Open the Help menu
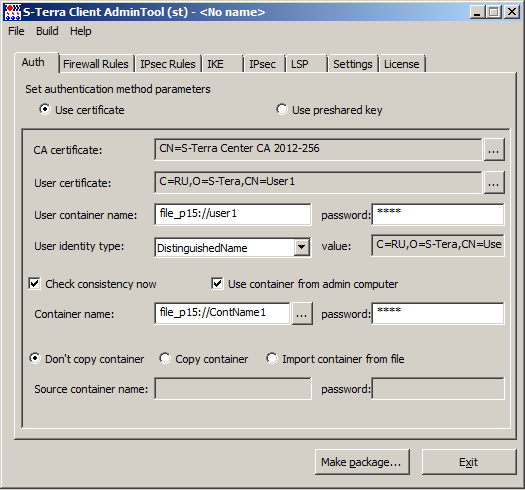Viewport: 525px width, 490px height. click(80, 31)
